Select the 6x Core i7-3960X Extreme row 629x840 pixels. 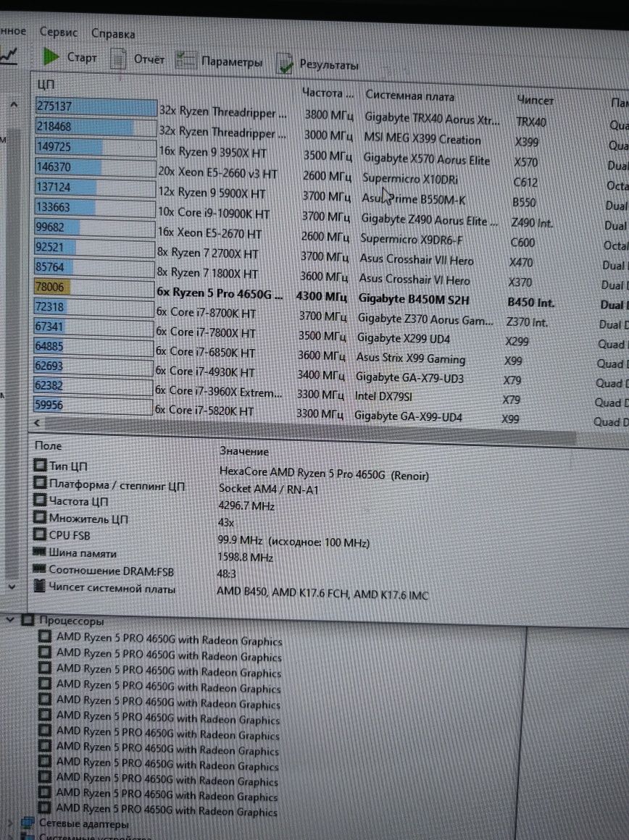click(218, 391)
